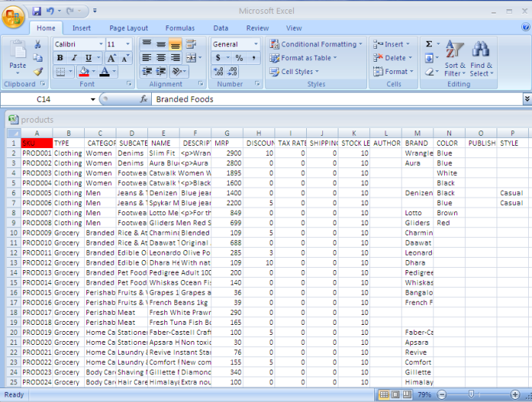This screenshot has height=402, width=532.
Task: Decrease font size with Shrink Font
Action: pos(124,58)
